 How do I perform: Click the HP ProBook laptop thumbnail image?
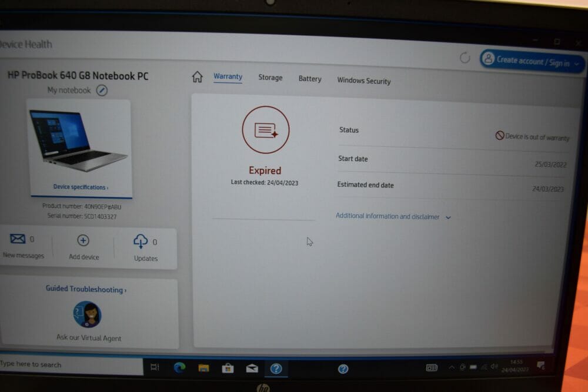(79, 140)
